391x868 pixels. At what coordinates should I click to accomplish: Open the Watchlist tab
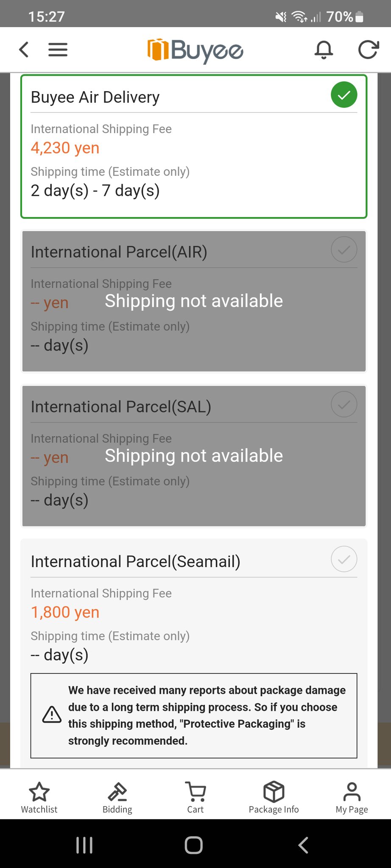tap(39, 797)
